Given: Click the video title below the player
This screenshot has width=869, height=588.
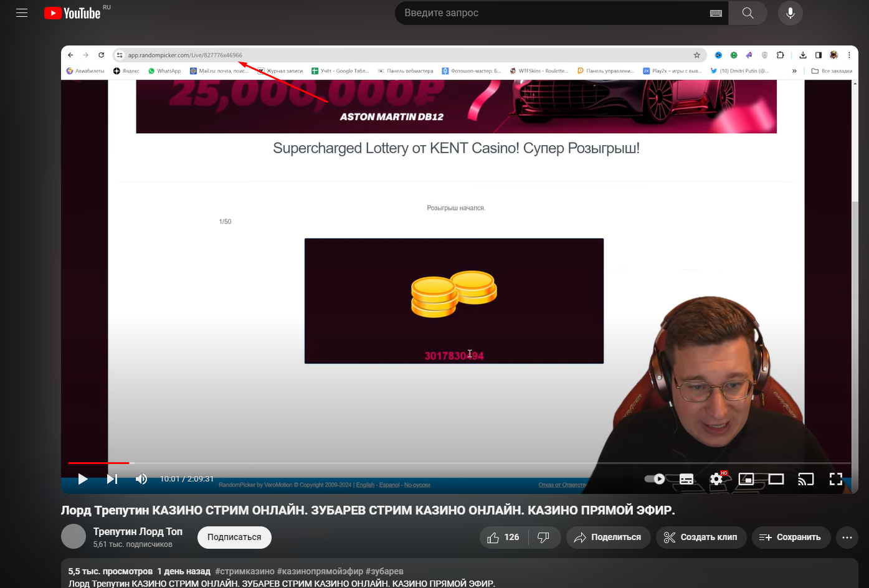Looking at the screenshot, I should coord(368,510).
